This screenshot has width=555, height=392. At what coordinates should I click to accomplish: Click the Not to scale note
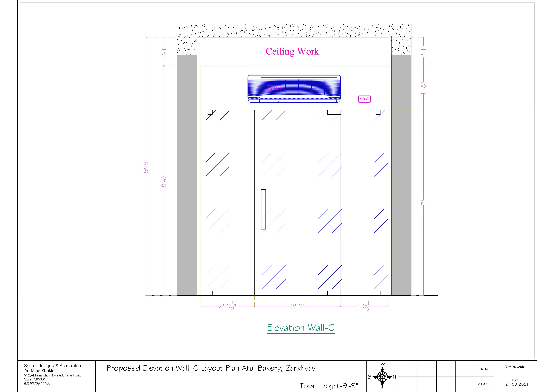pos(514,367)
